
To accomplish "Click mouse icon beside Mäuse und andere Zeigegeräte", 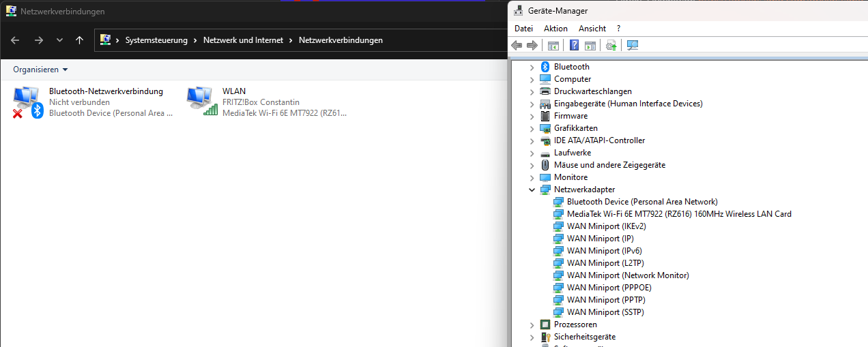I will coord(545,165).
